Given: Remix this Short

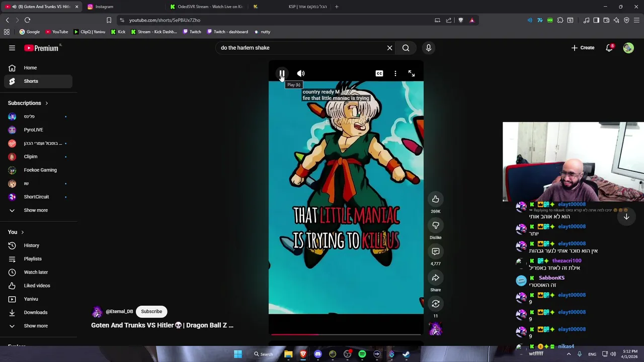Looking at the screenshot, I should 436,304.
